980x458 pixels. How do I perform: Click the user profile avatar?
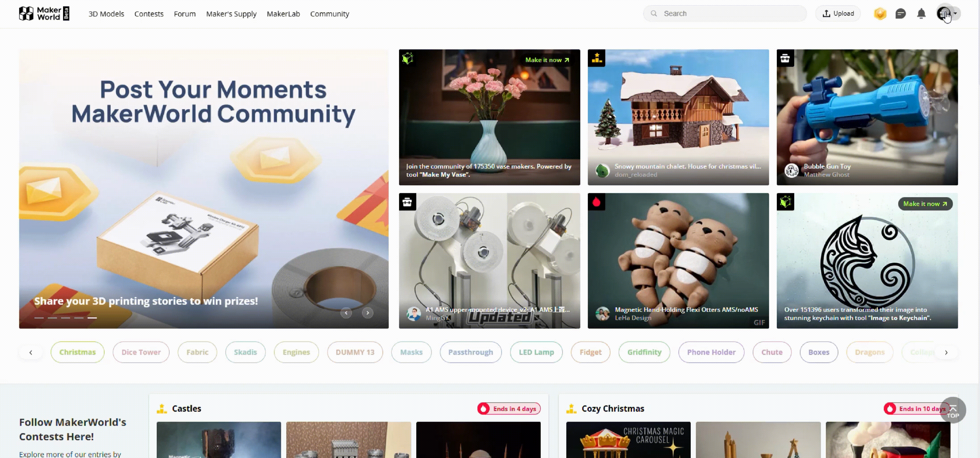(x=944, y=14)
